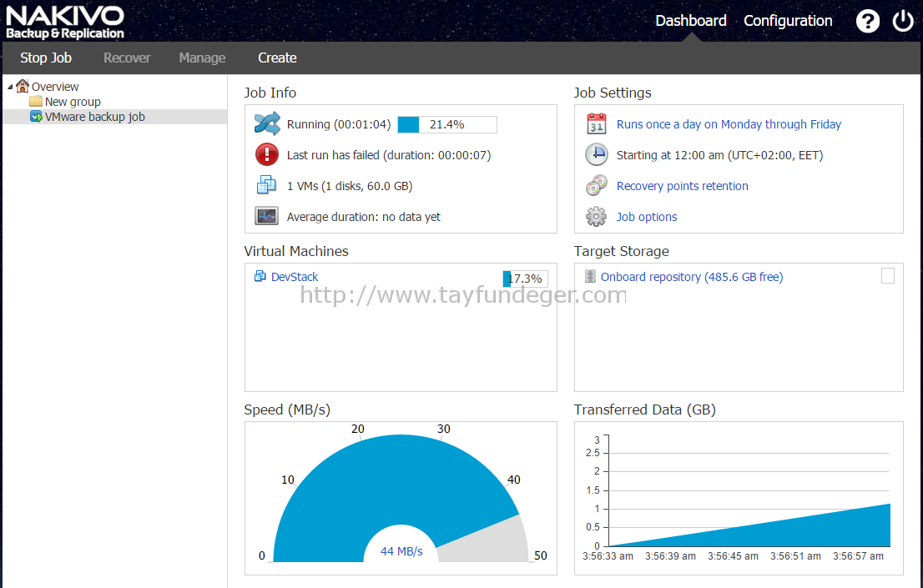923x588 pixels.
Task: Click 'Average duration: no data yet' text
Action: pyautogui.click(x=363, y=217)
